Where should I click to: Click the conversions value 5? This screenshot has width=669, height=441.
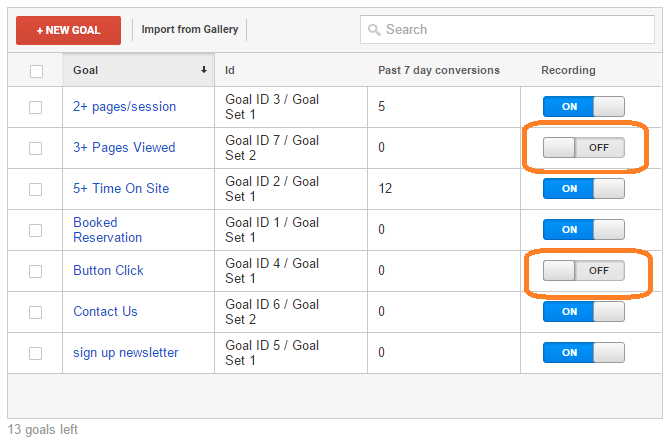point(381,106)
